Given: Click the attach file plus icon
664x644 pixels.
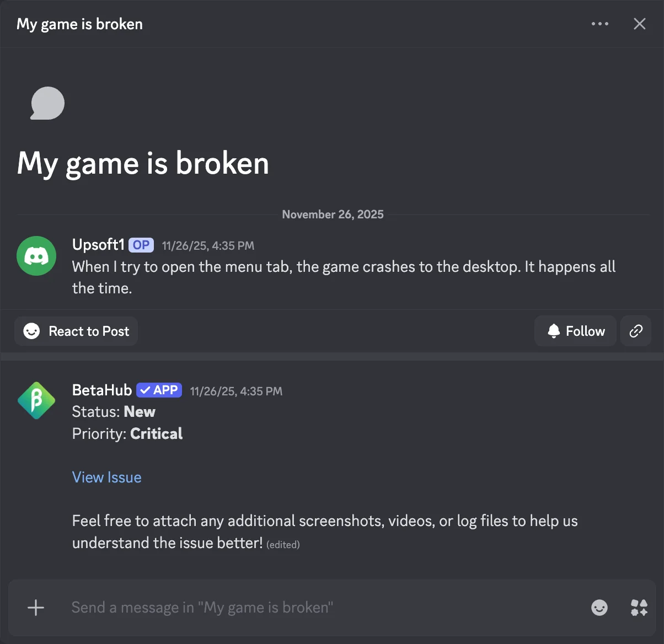Looking at the screenshot, I should [x=35, y=608].
